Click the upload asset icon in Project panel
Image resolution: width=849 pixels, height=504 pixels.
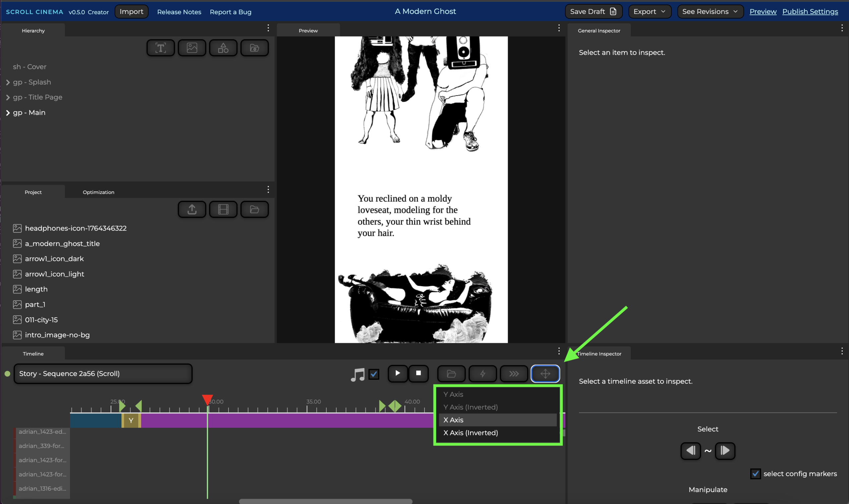click(x=192, y=209)
